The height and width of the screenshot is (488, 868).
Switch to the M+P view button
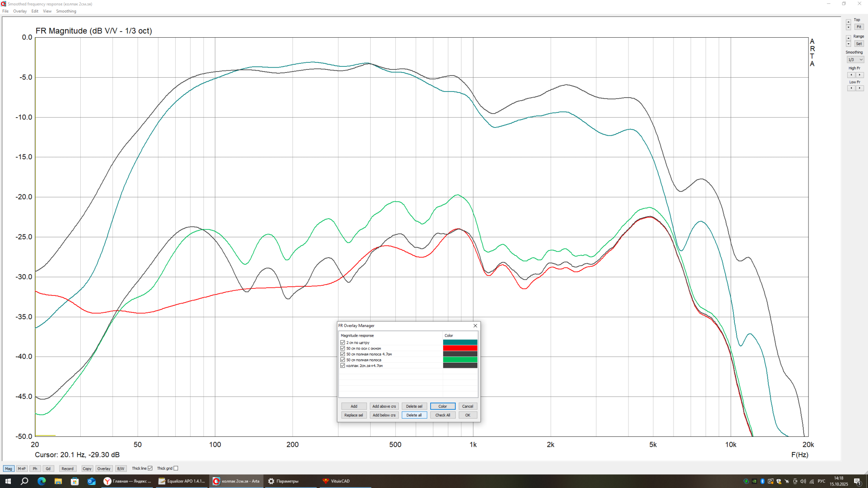click(22, 468)
